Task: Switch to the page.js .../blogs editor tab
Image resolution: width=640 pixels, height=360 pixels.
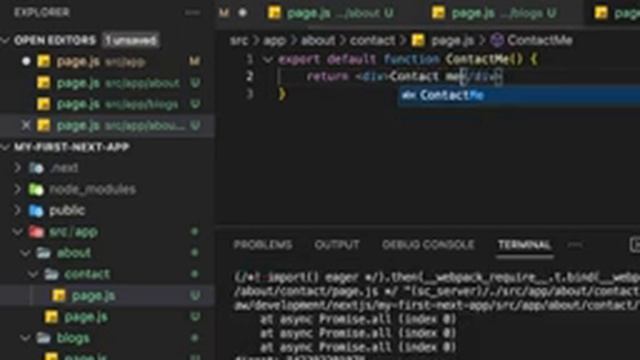Action: tap(495, 13)
